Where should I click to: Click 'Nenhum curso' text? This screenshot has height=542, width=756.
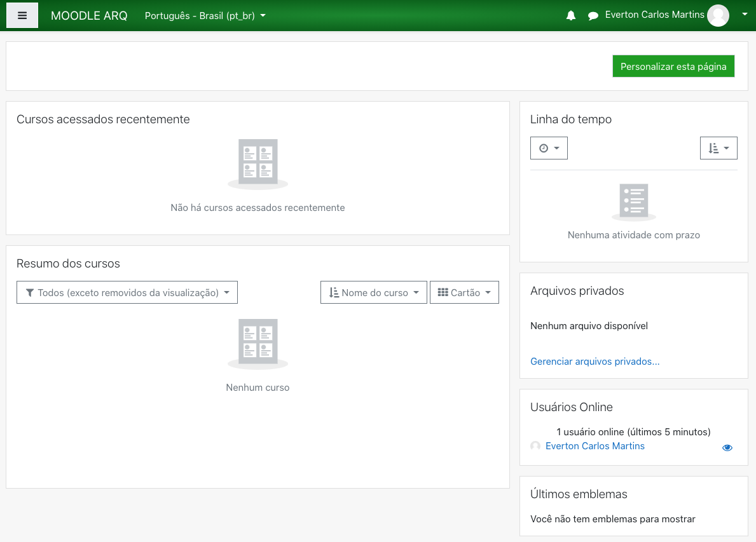(258, 388)
